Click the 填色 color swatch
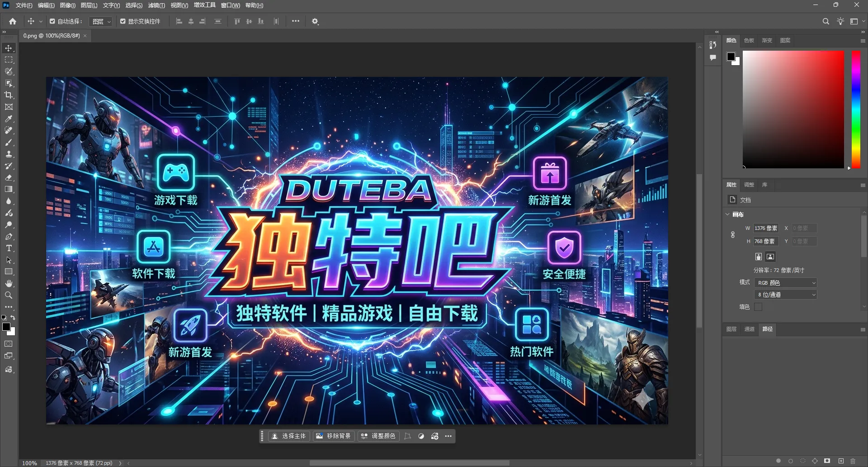 [x=759, y=306]
